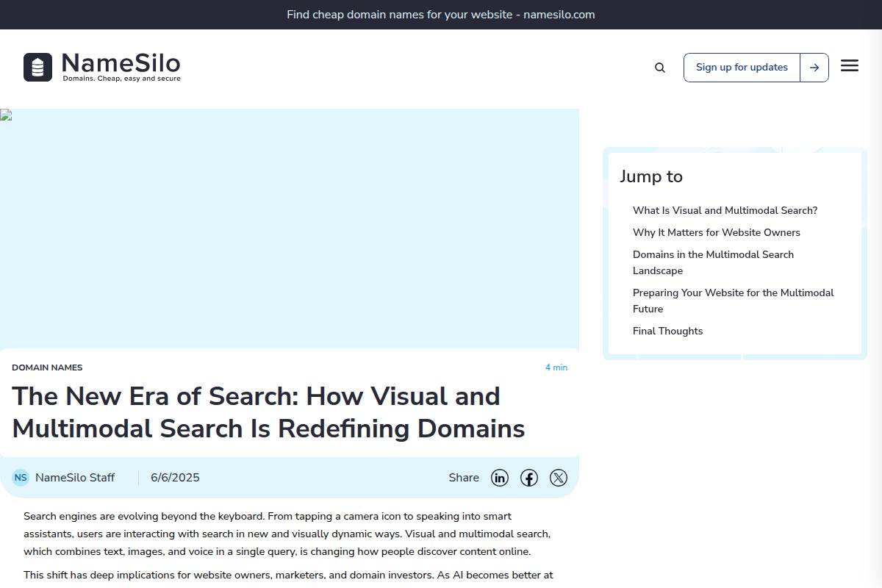Click the 4 min read indicator

[x=556, y=367]
